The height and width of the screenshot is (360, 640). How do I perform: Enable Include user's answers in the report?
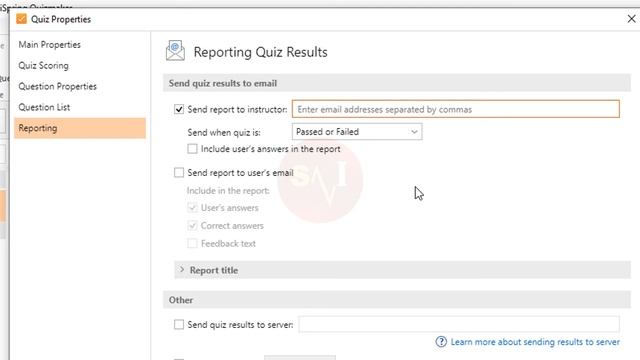pyautogui.click(x=192, y=149)
